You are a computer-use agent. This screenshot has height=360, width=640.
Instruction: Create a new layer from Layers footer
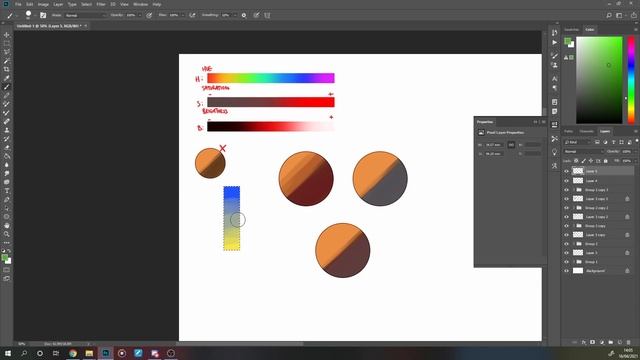620,342
